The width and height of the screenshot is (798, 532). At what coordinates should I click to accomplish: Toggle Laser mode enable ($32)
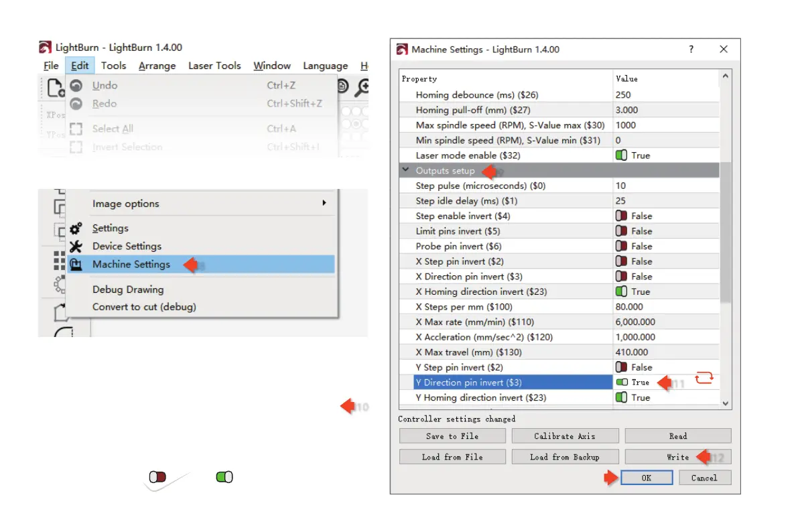(x=621, y=155)
